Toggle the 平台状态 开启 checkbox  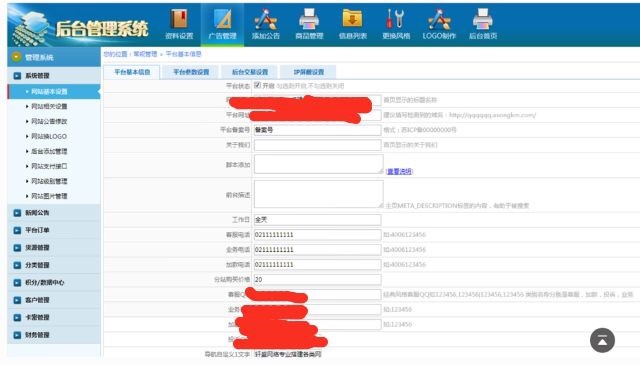pos(258,85)
